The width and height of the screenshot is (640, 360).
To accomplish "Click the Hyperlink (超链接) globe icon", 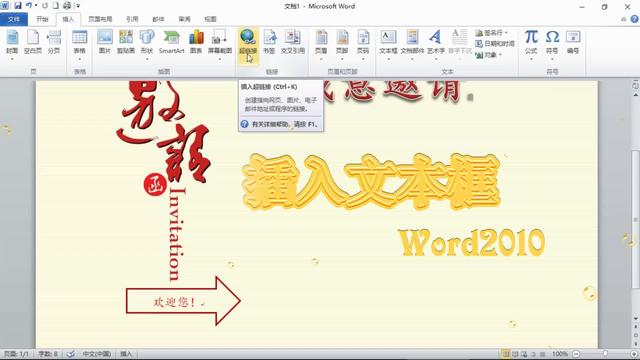I will (248, 37).
